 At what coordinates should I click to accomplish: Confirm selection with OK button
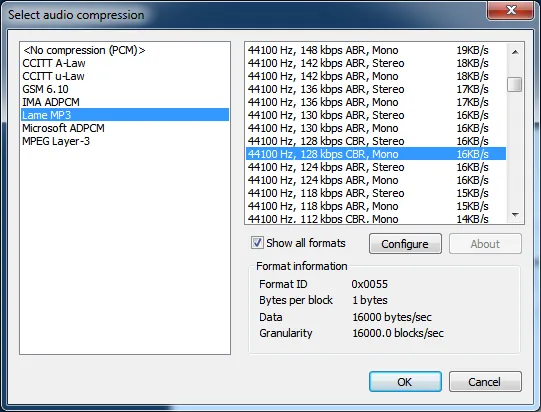pyautogui.click(x=405, y=382)
